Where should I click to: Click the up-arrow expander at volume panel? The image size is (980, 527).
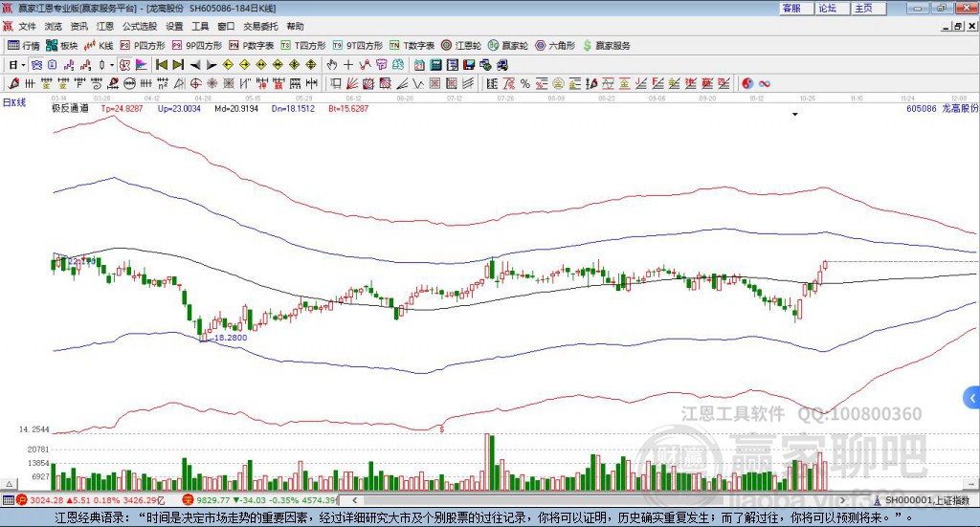click(10, 484)
